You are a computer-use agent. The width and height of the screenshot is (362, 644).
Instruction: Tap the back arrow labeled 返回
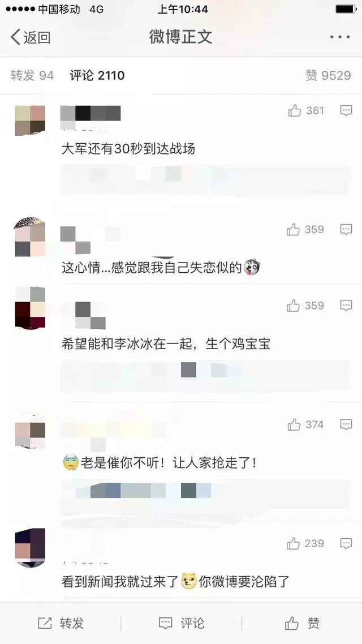pos(30,37)
